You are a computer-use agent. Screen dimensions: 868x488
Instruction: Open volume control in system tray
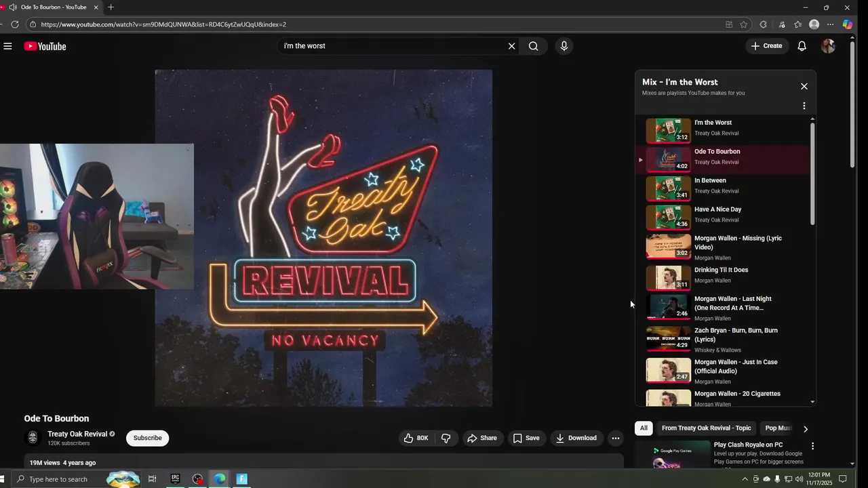pos(798,479)
